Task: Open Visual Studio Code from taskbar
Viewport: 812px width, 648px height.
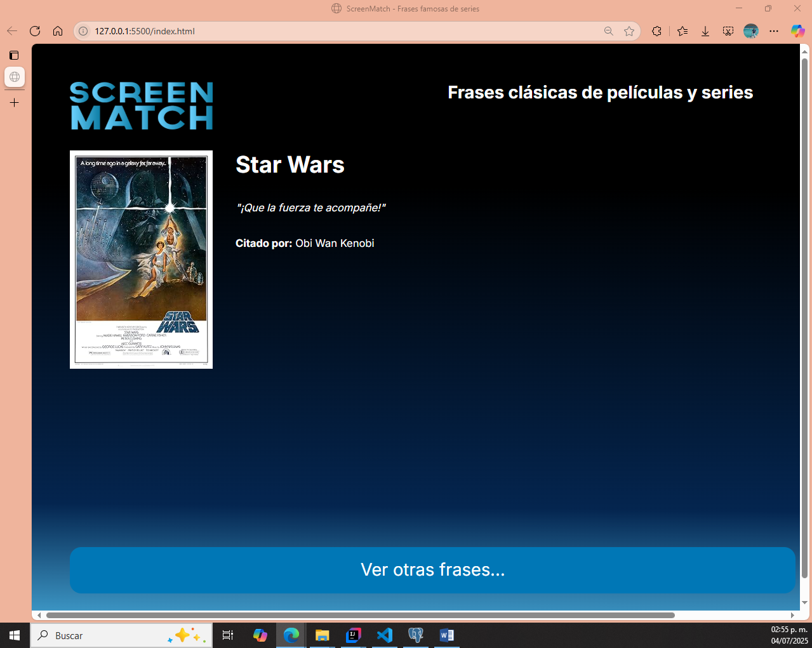Action: (x=385, y=635)
